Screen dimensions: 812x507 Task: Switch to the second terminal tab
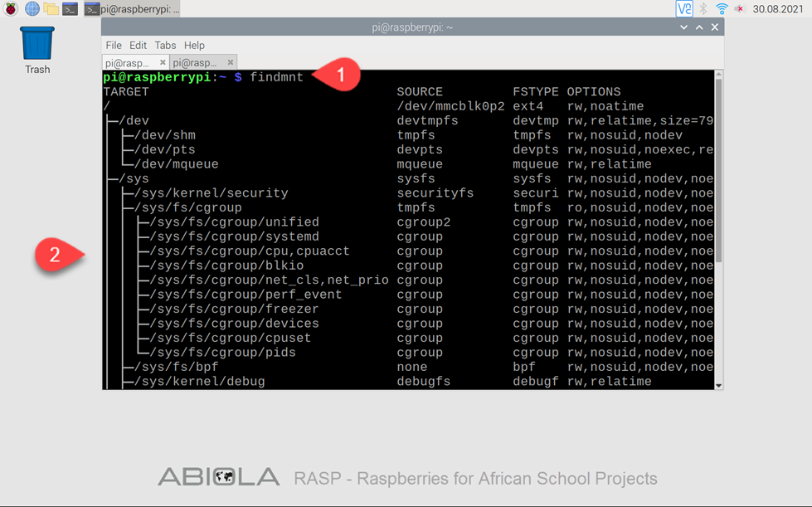click(x=196, y=63)
